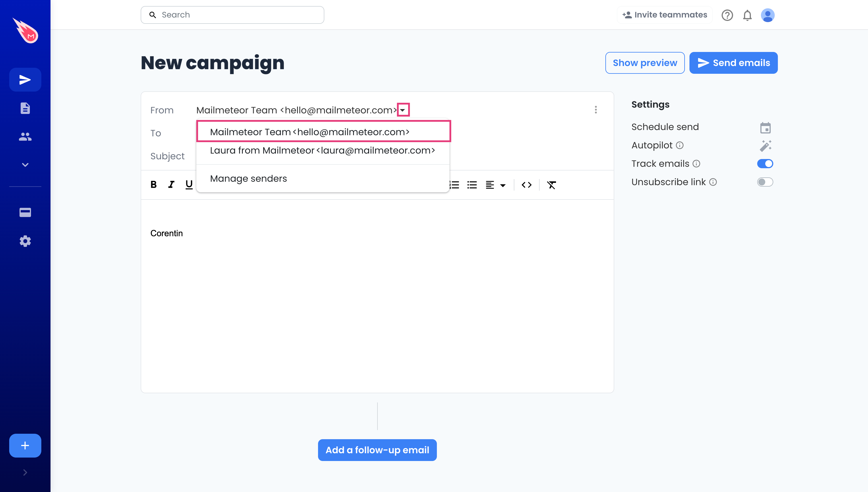Click Track emails info icon
This screenshot has width=868, height=492.
tap(696, 164)
